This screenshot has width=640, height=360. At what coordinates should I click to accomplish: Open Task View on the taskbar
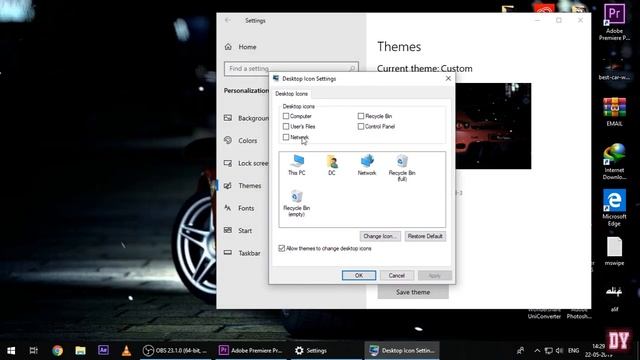click(33, 350)
